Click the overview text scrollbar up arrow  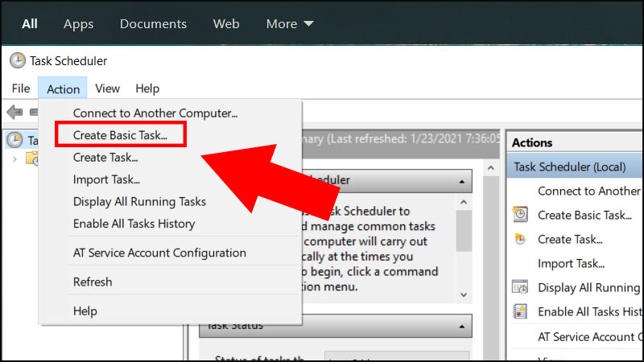464,202
